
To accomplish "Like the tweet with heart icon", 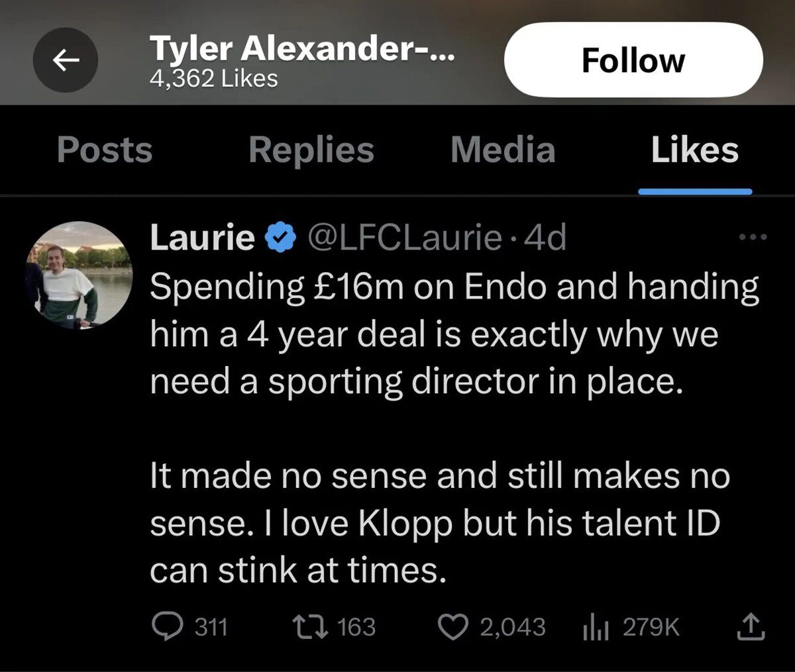I will [453, 626].
